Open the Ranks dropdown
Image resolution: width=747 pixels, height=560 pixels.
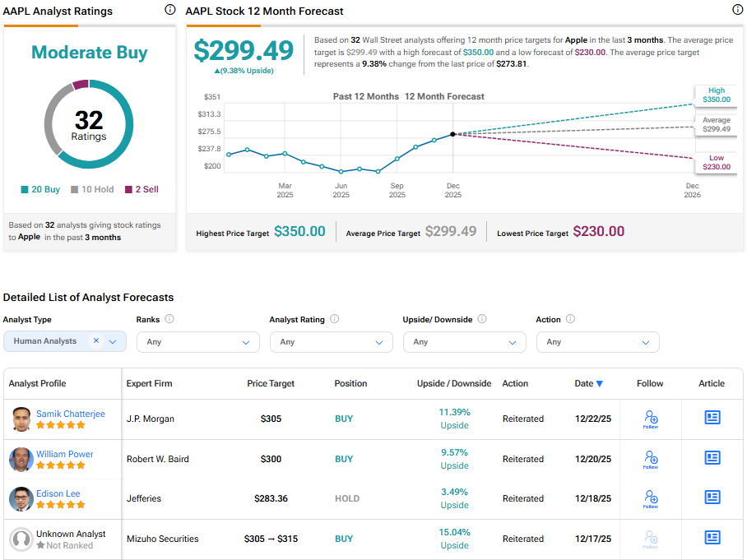197,342
